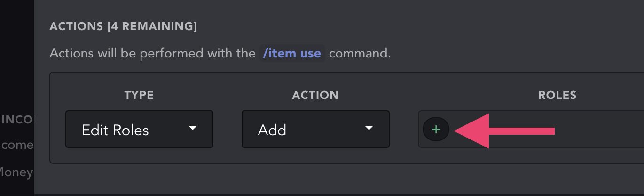Click the word "command." after the link

360,53
